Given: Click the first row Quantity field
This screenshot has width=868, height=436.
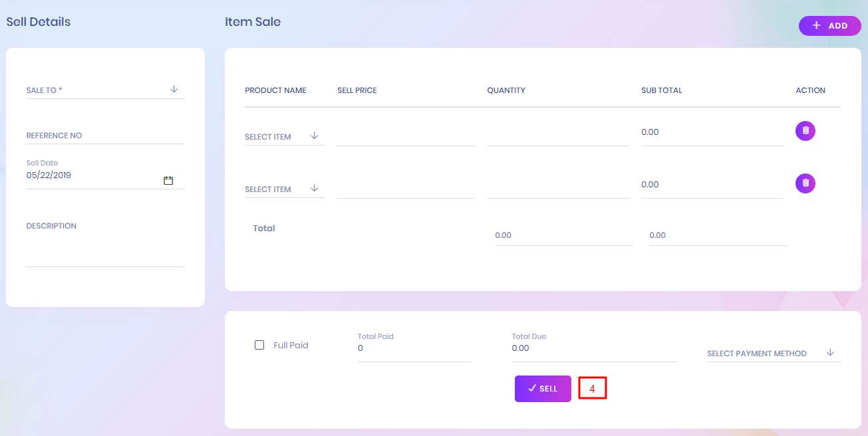Looking at the screenshot, I should click(557, 136).
